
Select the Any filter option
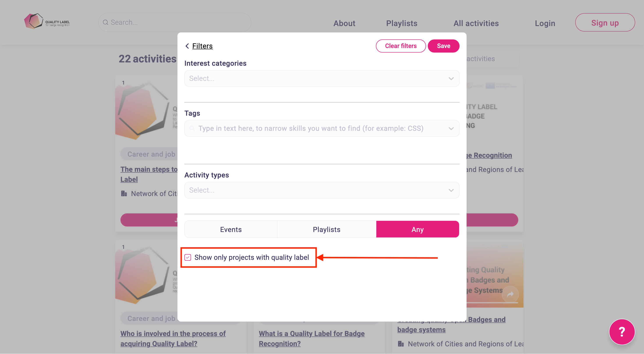tap(417, 229)
